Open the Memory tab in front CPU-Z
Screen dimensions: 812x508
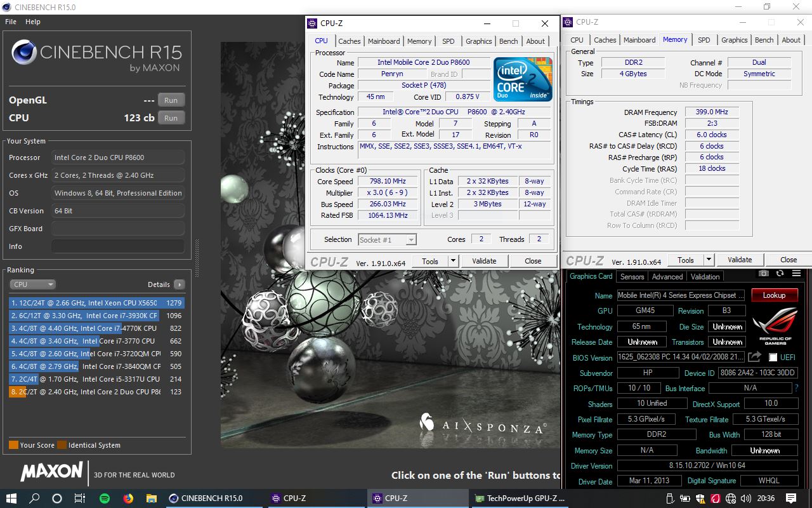(x=419, y=41)
